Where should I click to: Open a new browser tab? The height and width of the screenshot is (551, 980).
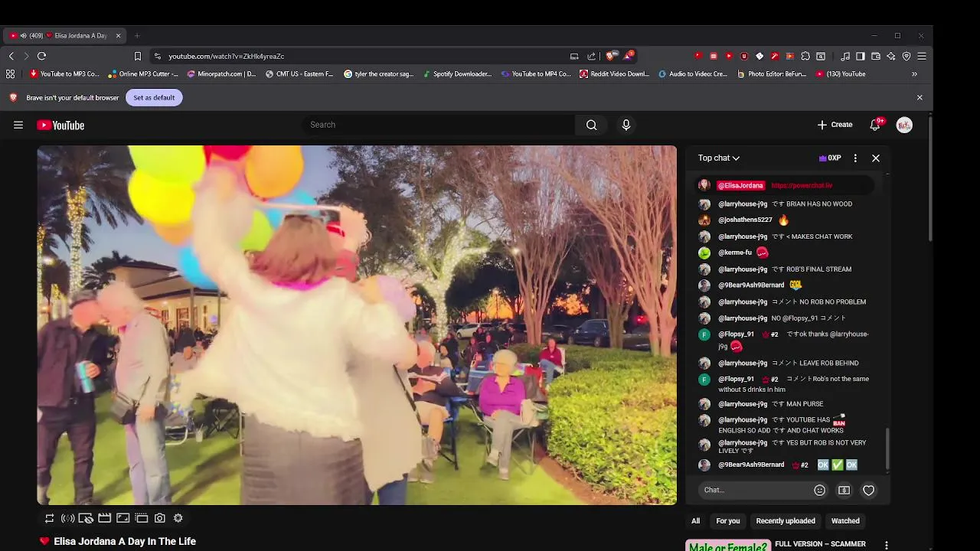137,35
